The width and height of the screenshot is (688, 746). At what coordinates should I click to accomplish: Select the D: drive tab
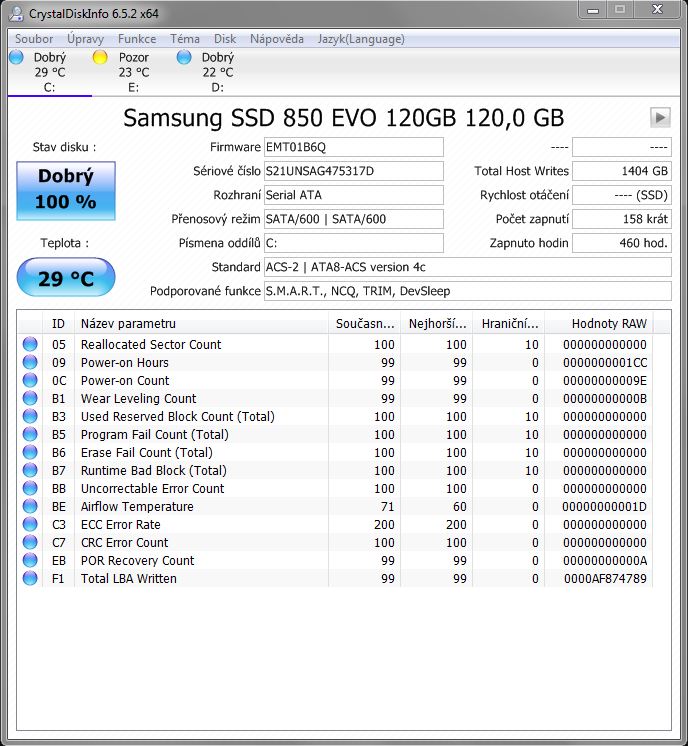coord(217,72)
